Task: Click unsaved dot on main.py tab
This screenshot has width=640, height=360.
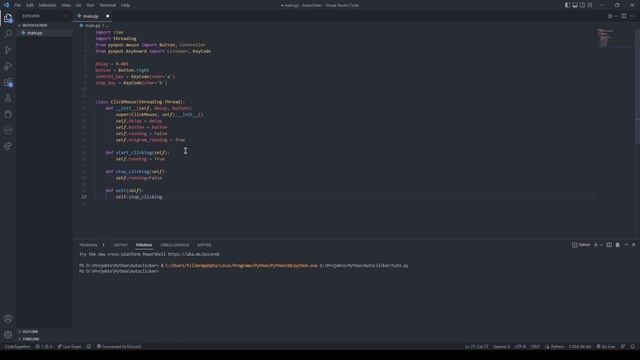Action: tap(108, 16)
